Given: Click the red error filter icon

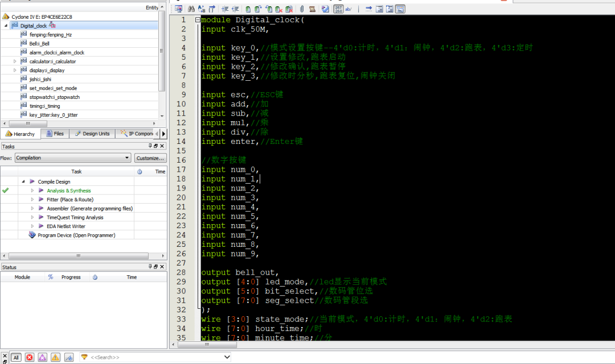Looking at the screenshot, I should click(29, 357).
